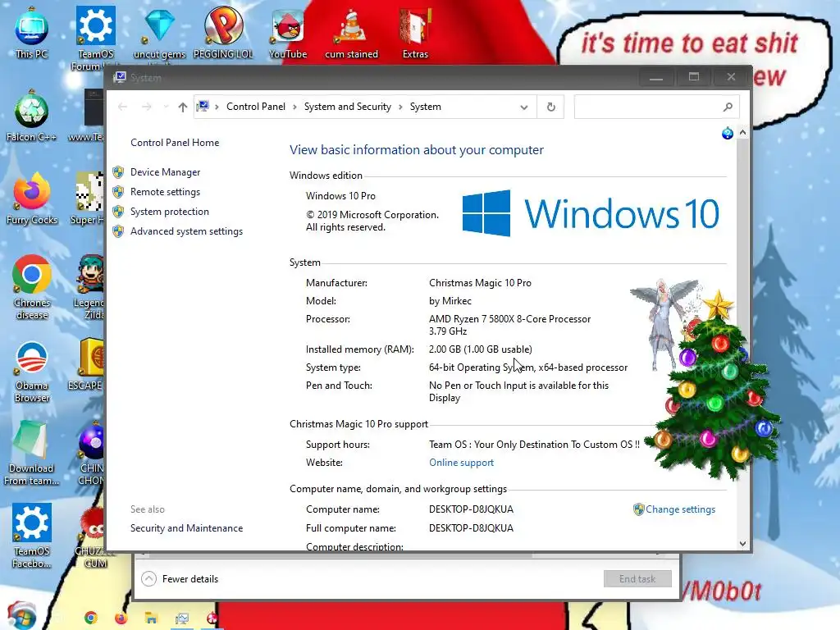Click the System window title bar icon
This screenshot has width=840, height=630.
[119, 77]
